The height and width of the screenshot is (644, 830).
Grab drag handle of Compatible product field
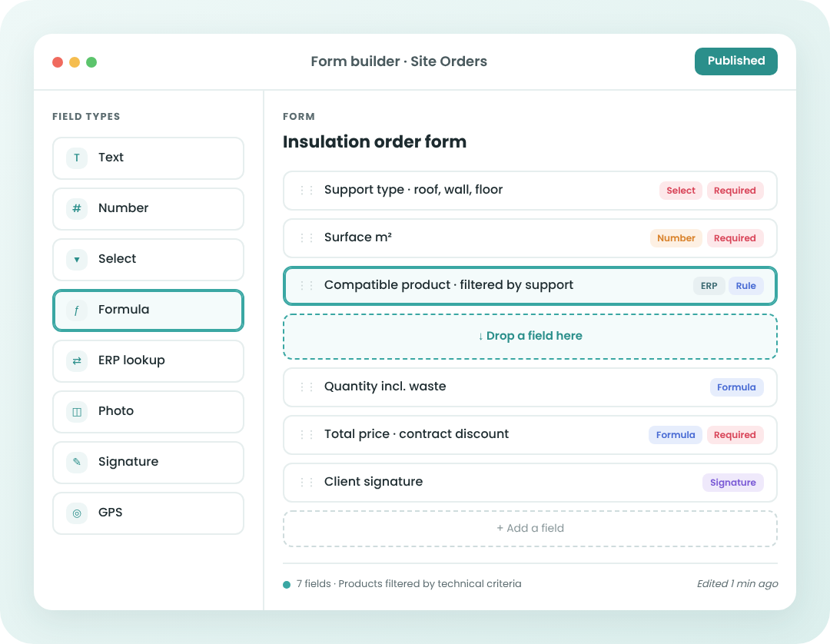tap(307, 285)
